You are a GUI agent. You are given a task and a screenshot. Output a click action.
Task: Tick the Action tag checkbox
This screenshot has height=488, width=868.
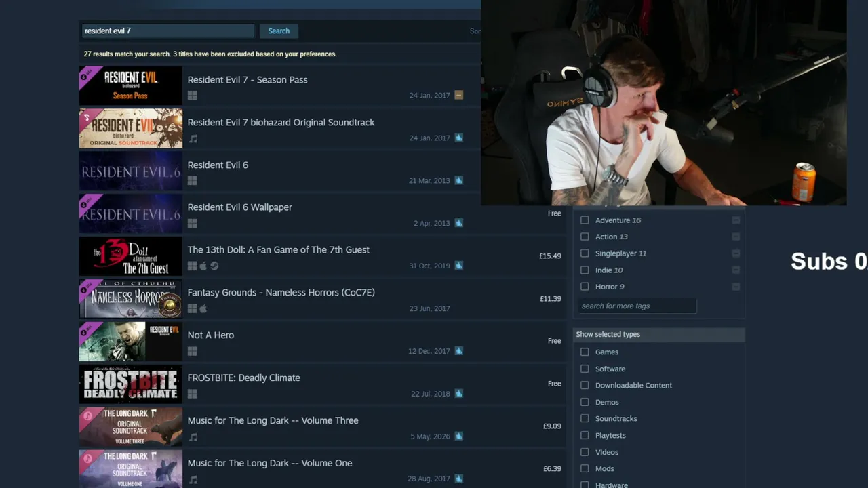(585, 237)
